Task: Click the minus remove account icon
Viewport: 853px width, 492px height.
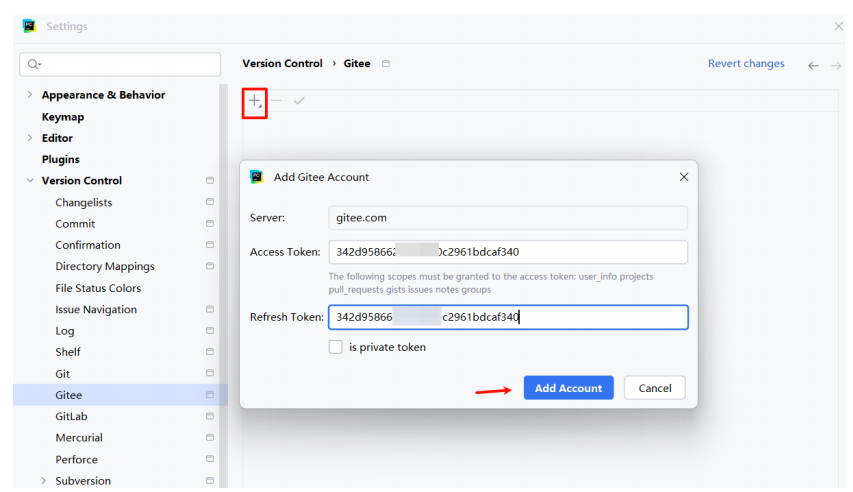Action: (276, 101)
